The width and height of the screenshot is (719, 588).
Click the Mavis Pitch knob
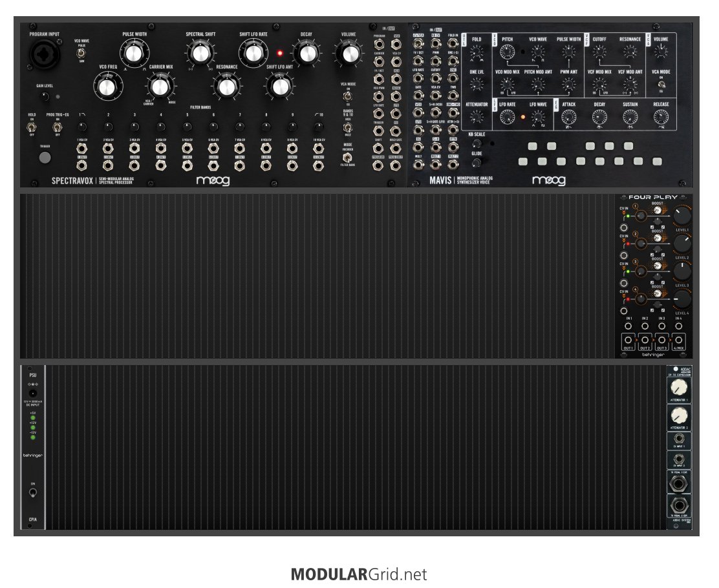coord(507,52)
